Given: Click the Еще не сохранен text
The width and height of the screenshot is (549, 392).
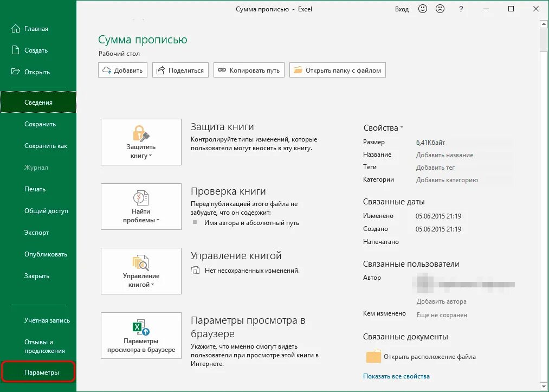Looking at the screenshot, I should coord(442,315).
